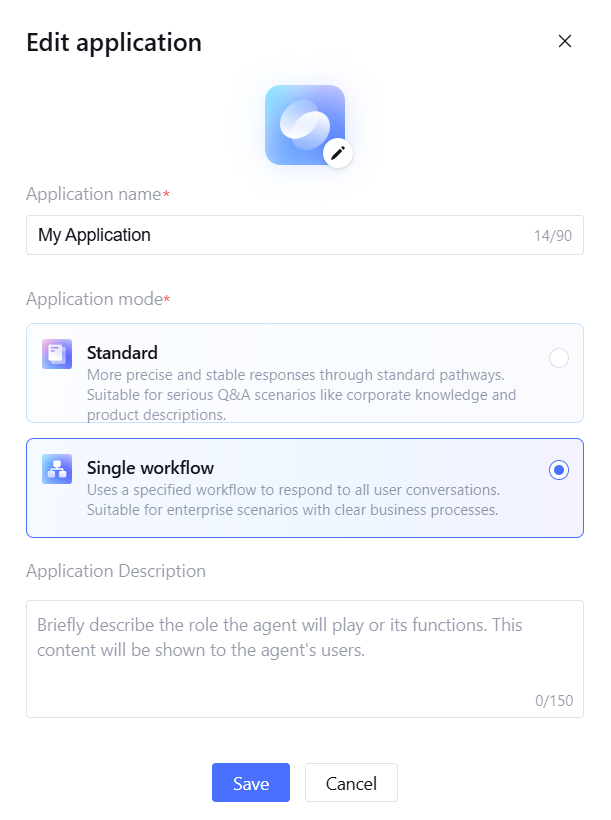The image size is (611, 820).
Task: Click the "Edit application" dialog title
Action: 114,42
